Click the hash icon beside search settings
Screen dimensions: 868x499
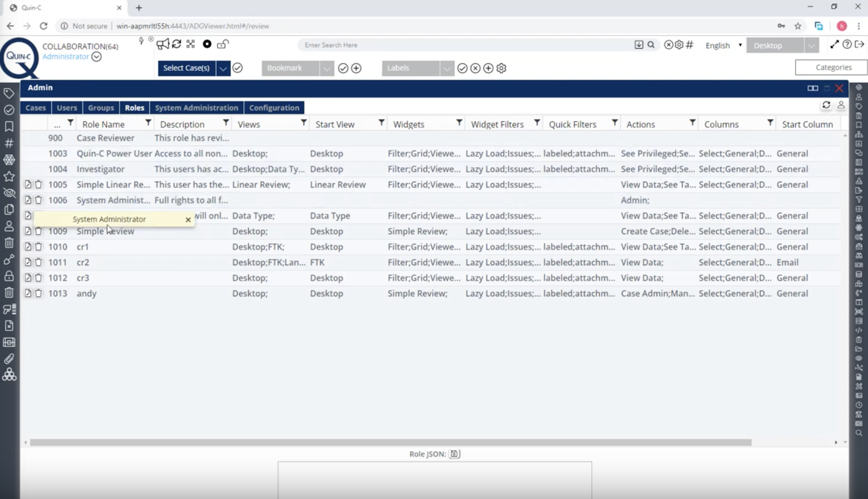click(x=690, y=45)
